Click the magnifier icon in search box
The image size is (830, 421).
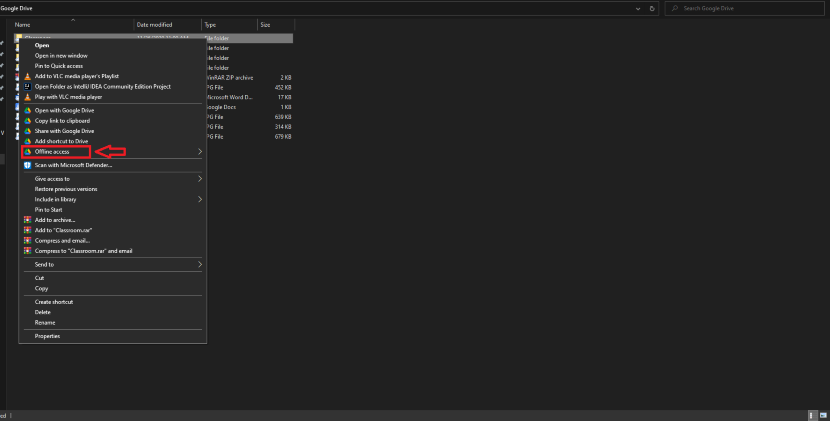pyautogui.click(x=675, y=8)
